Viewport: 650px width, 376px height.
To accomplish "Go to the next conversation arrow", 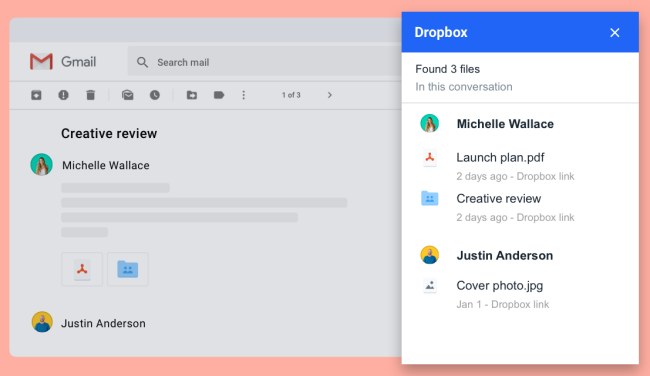I will (x=330, y=95).
